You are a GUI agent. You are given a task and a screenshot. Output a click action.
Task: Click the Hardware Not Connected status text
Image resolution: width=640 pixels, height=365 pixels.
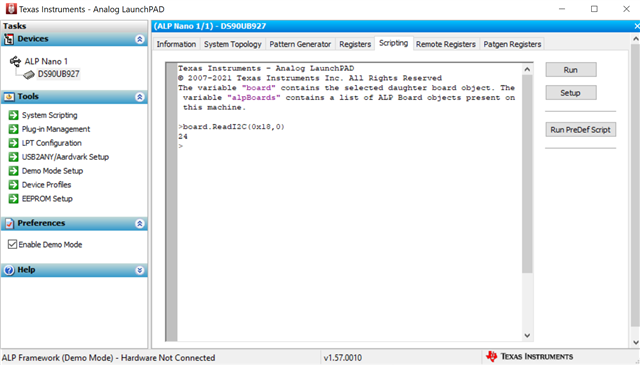(168, 358)
